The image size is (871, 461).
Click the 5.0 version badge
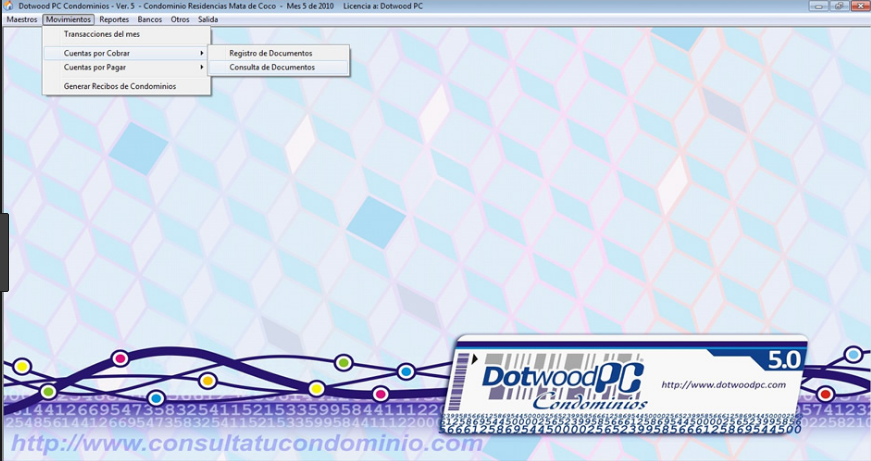tap(783, 361)
